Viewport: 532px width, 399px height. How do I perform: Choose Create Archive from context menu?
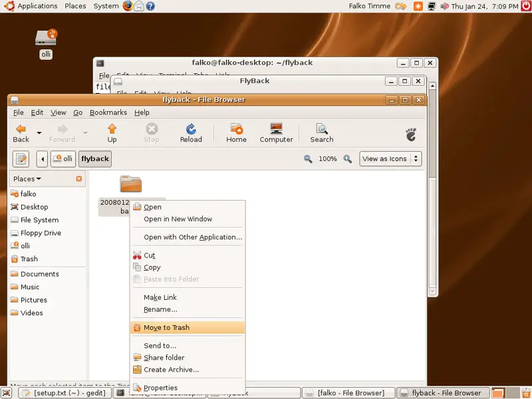pos(188,370)
